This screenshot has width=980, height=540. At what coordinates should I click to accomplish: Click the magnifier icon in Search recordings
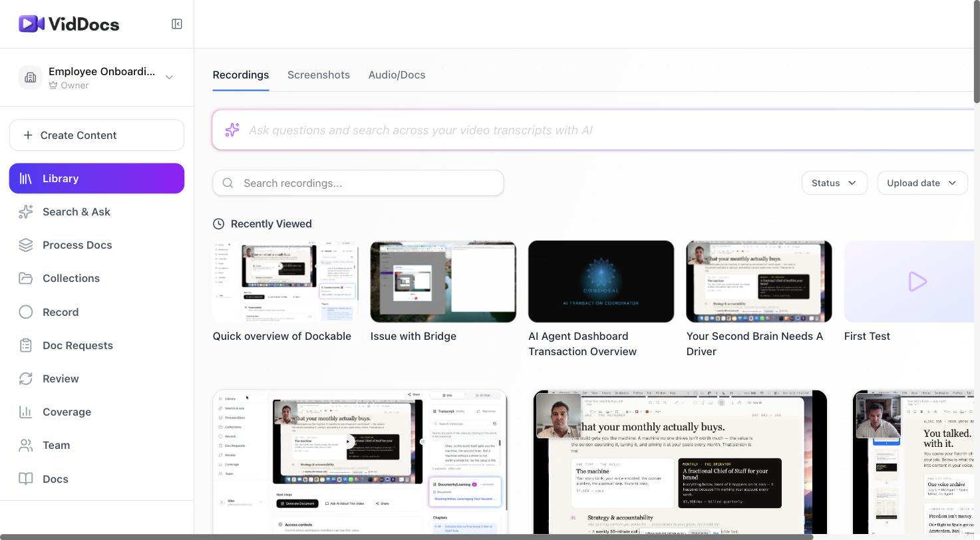pyautogui.click(x=228, y=183)
